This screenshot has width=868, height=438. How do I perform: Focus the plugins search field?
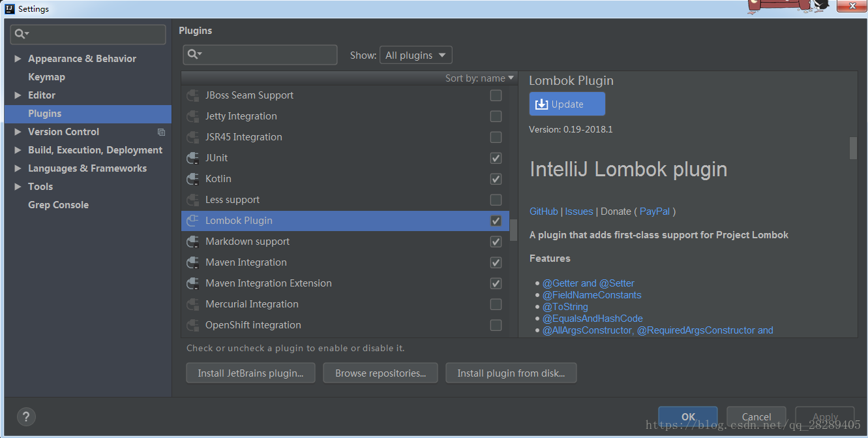click(x=260, y=55)
